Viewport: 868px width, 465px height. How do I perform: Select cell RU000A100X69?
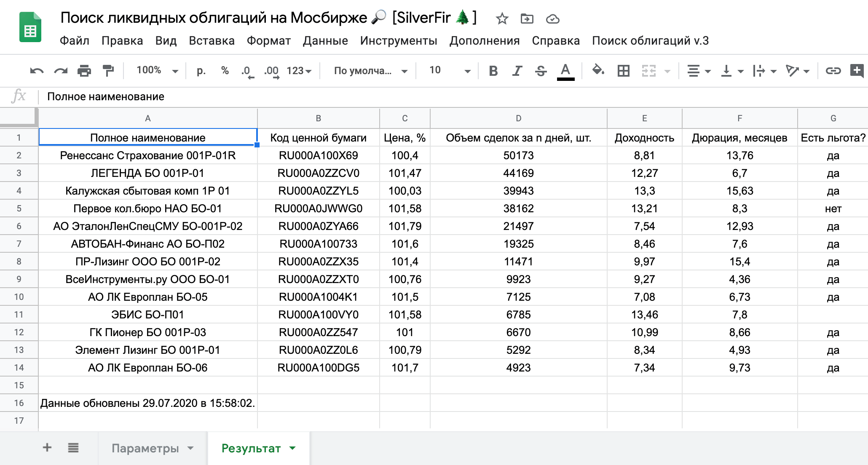click(318, 155)
